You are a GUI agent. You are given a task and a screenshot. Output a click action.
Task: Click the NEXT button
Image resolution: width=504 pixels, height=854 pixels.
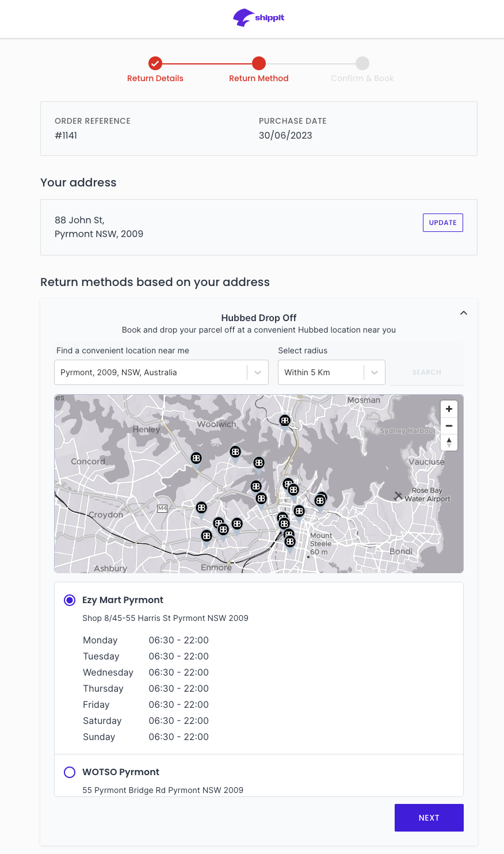coord(429,818)
